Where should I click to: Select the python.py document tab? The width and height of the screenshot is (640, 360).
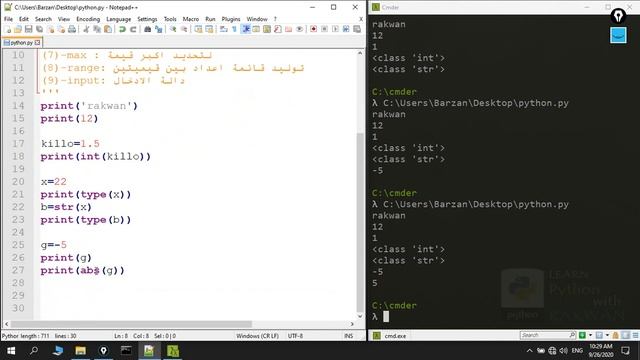pos(22,42)
